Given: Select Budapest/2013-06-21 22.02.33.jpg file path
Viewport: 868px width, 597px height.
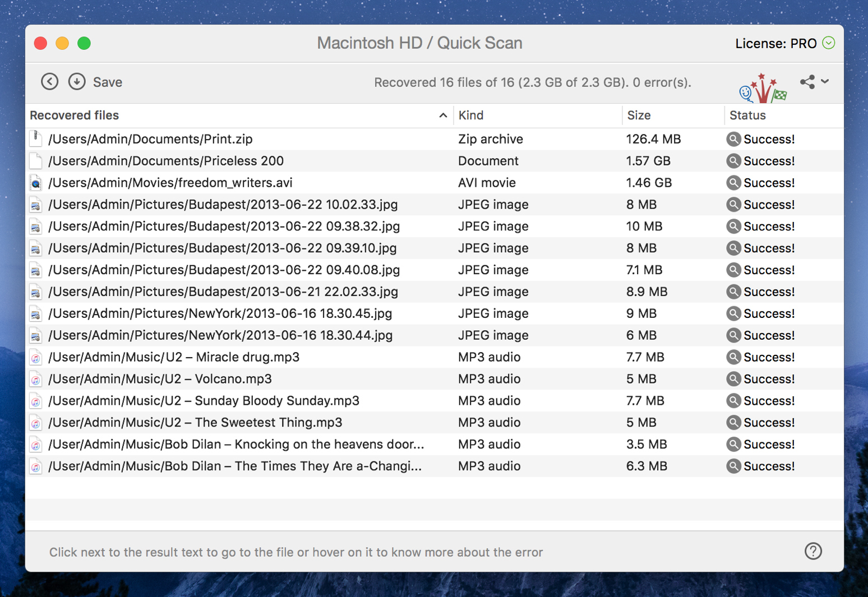Looking at the screenshot, I should tap(223, 291).
